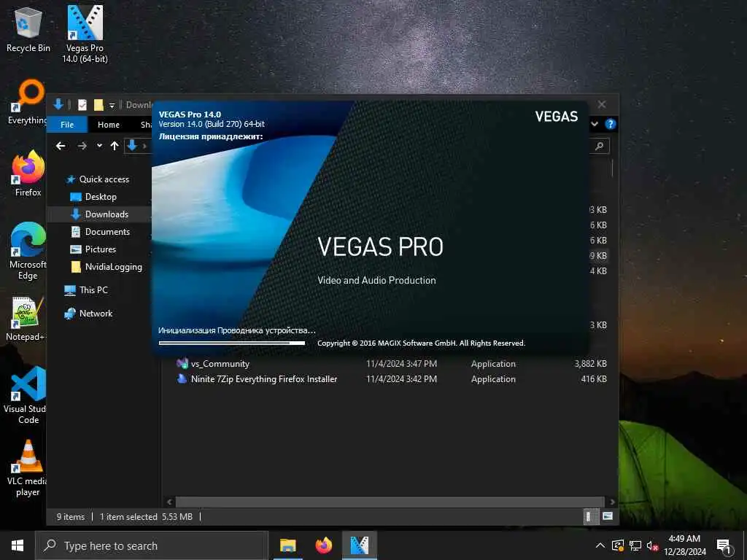Viewport: 747px width, 560px height.
Task: Click the 416 KB size cell
Action: point(594,379)
